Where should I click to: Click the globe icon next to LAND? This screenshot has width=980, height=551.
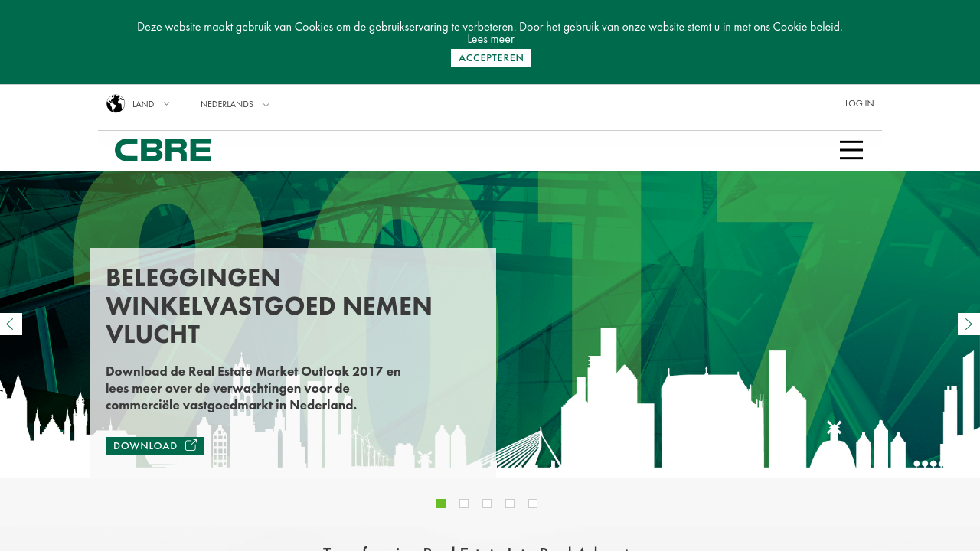tap(115, 103)
